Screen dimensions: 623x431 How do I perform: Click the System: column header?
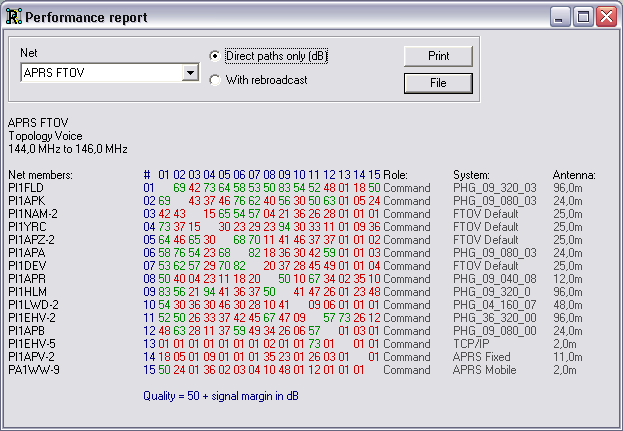[471, 175]
